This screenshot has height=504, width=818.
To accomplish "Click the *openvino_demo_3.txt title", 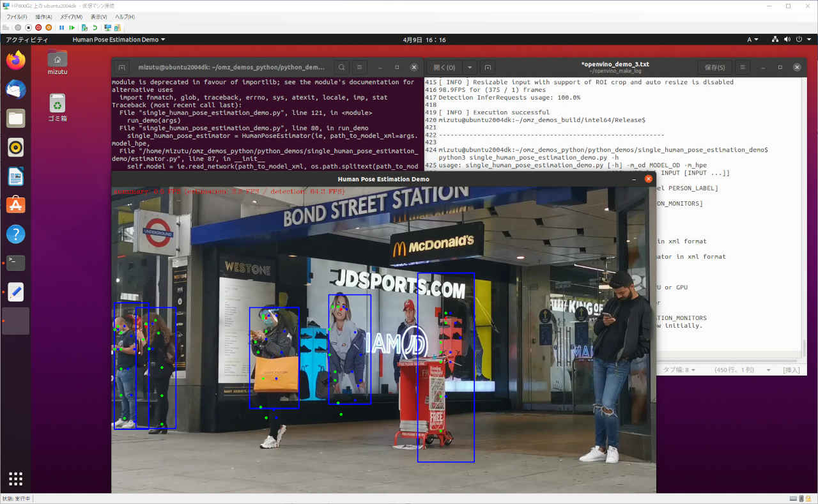I will (615, 64).
